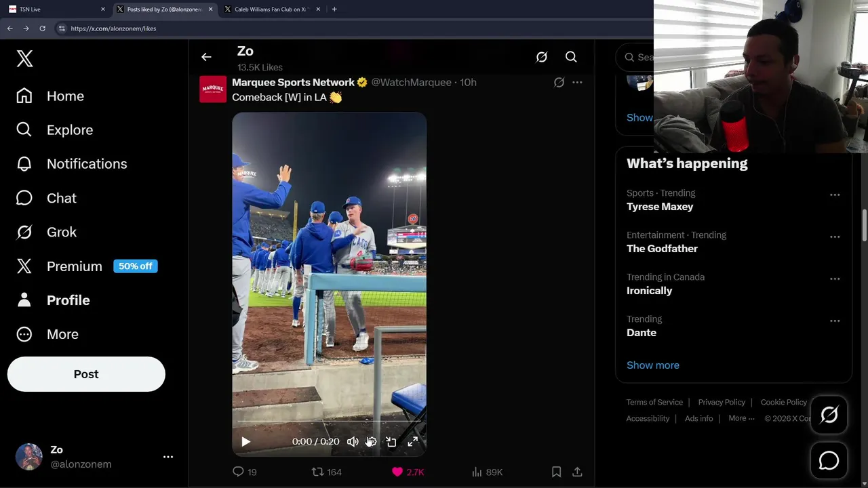Play the Marquee video
The width and height of the screenshot is (868, 488).
(245, 442)
